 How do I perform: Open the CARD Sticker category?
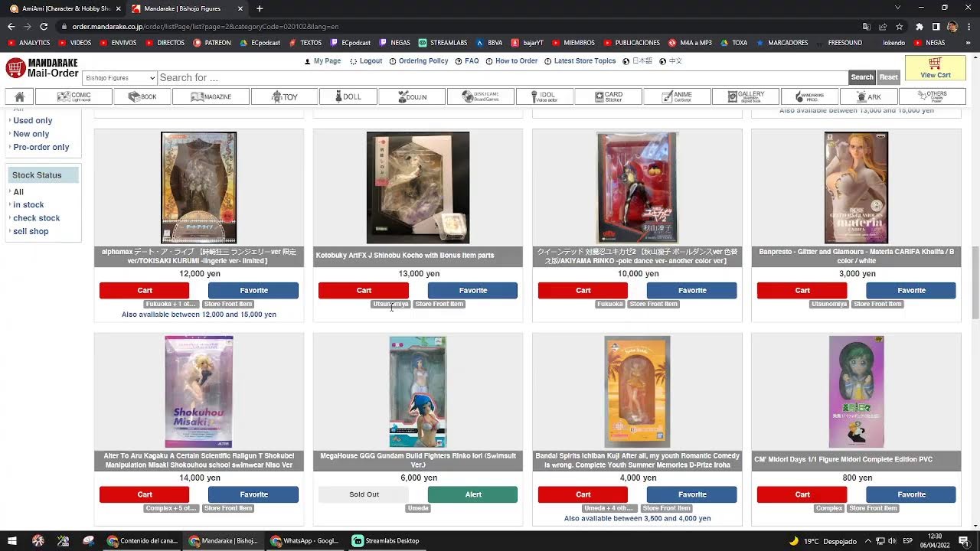609,96
